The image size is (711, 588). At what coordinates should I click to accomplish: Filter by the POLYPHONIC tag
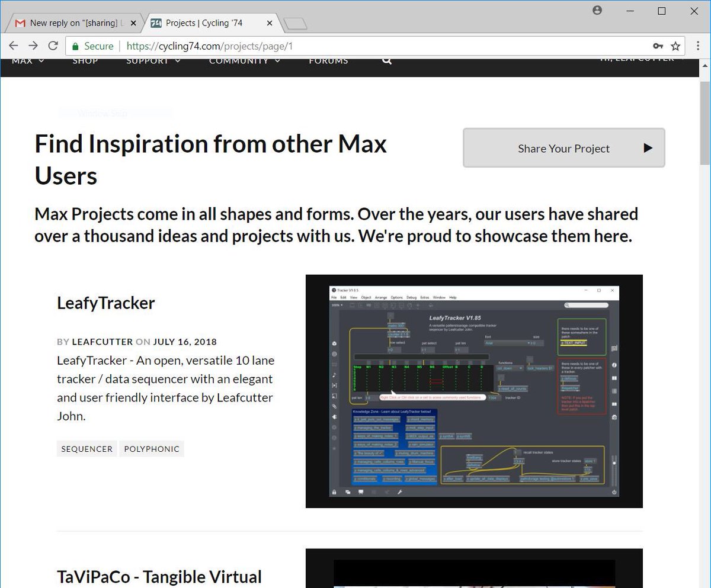click(152, 449)
